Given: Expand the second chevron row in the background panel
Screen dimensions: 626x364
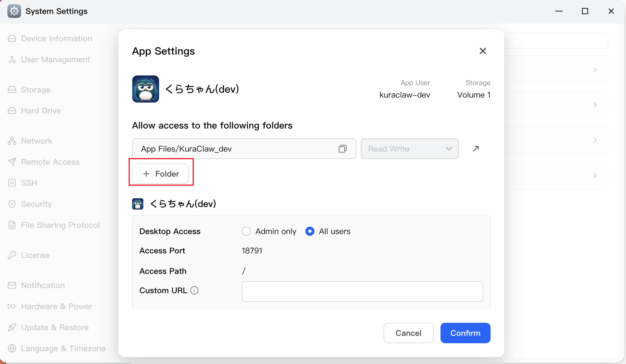Looking at the screenshot, I should (x=595, y=105).
